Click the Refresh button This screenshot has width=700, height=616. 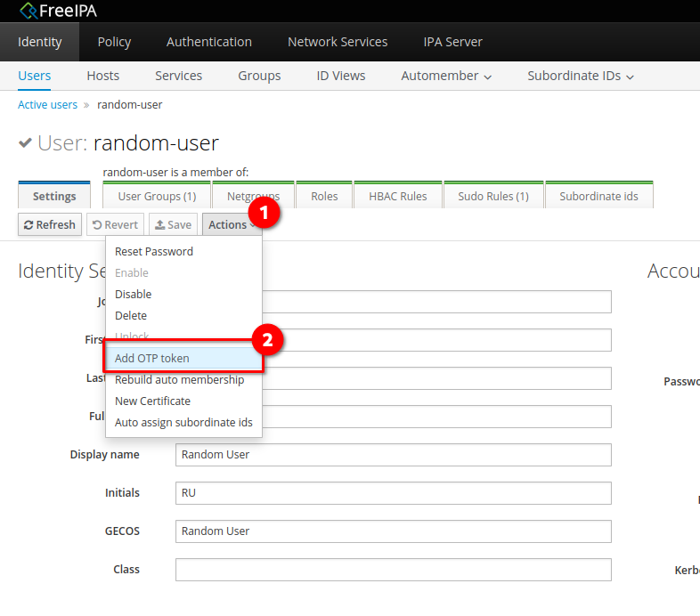[x=50, y=224]
